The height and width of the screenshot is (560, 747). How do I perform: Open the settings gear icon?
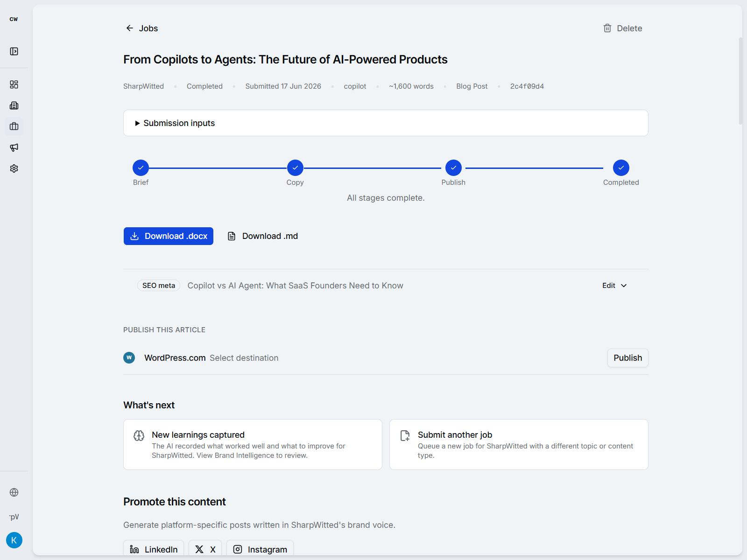(x=14, y=168)
